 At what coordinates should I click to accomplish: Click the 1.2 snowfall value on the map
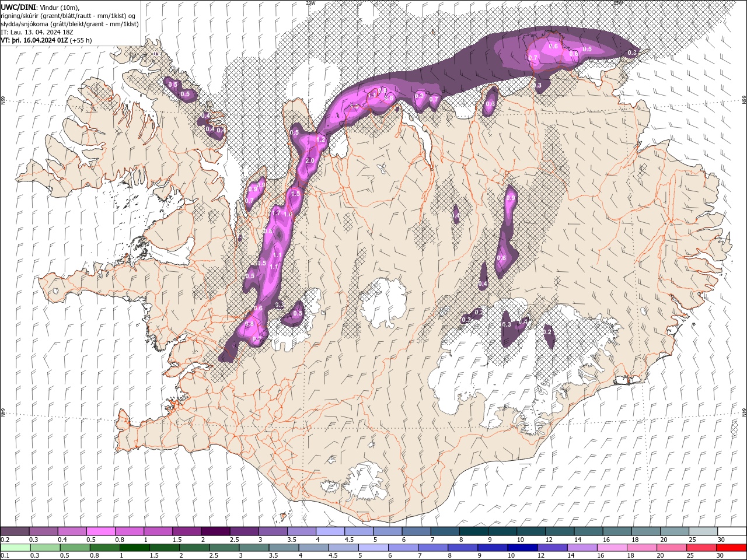pos(320,140)
